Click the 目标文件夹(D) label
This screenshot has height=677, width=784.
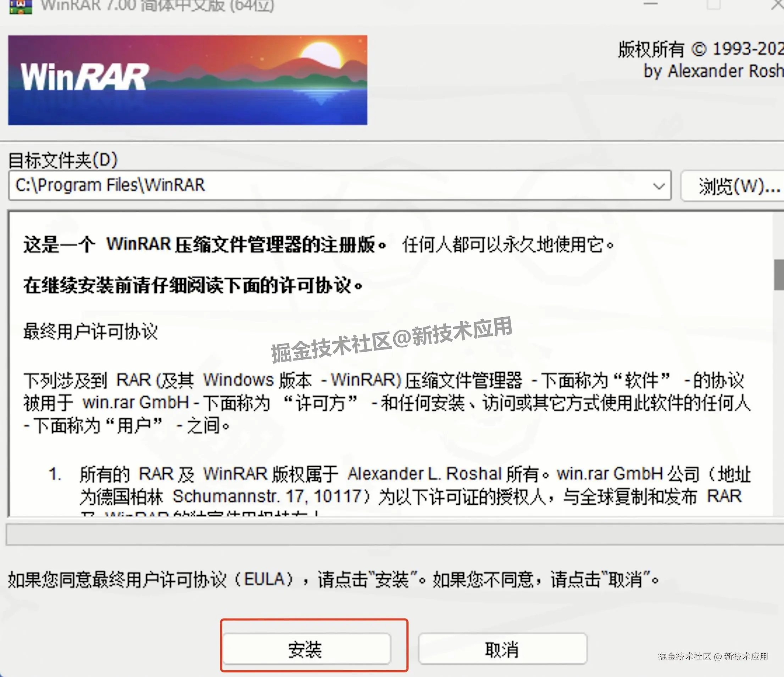62,160
